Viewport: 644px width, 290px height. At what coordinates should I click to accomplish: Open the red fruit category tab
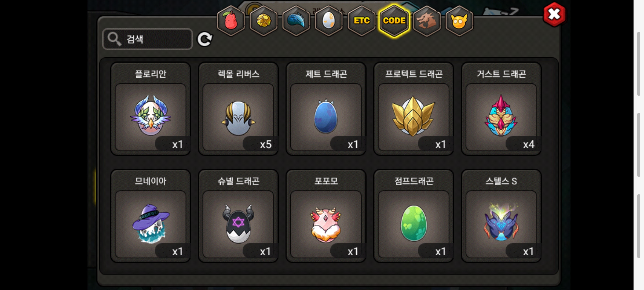[231, 21]
